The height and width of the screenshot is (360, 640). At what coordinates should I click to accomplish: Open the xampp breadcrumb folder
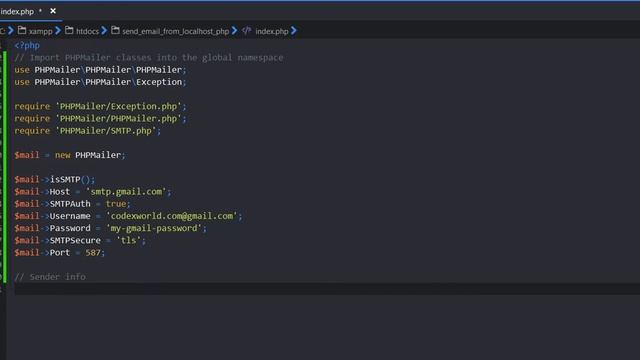40,31
